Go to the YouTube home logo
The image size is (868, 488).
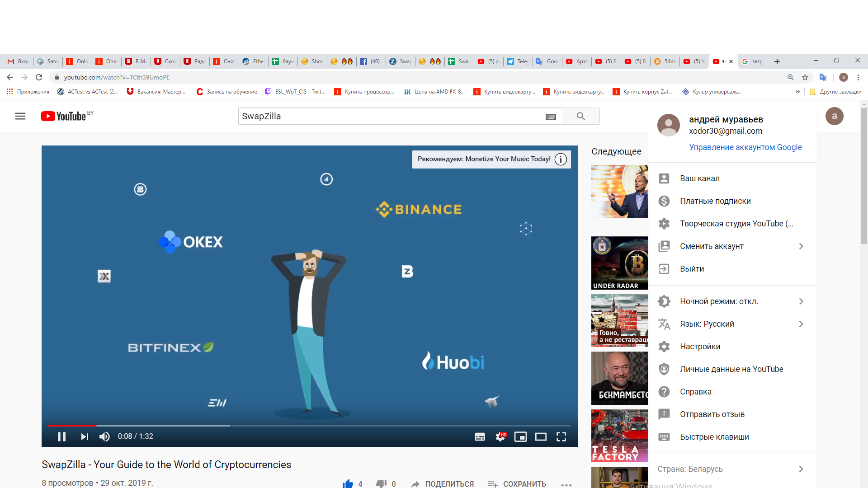click(x=64, y=116)
